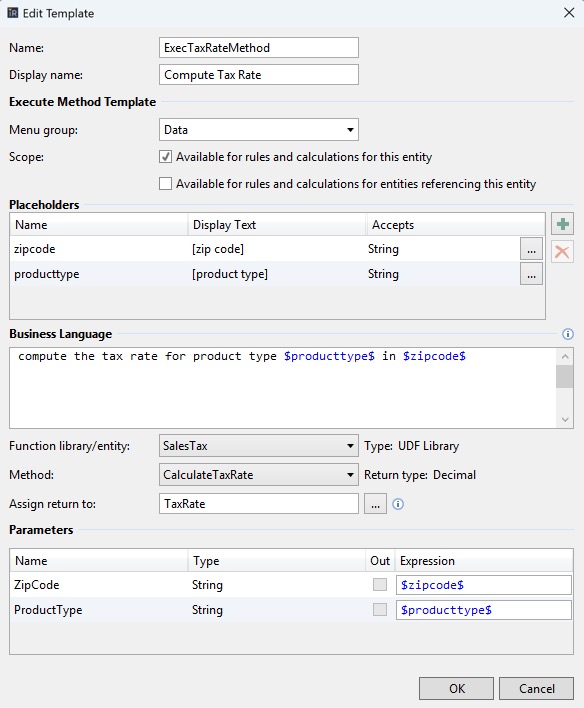Open the Menu group dropdown
Viewport: 584px width, 708px height.
click(259, 130)
